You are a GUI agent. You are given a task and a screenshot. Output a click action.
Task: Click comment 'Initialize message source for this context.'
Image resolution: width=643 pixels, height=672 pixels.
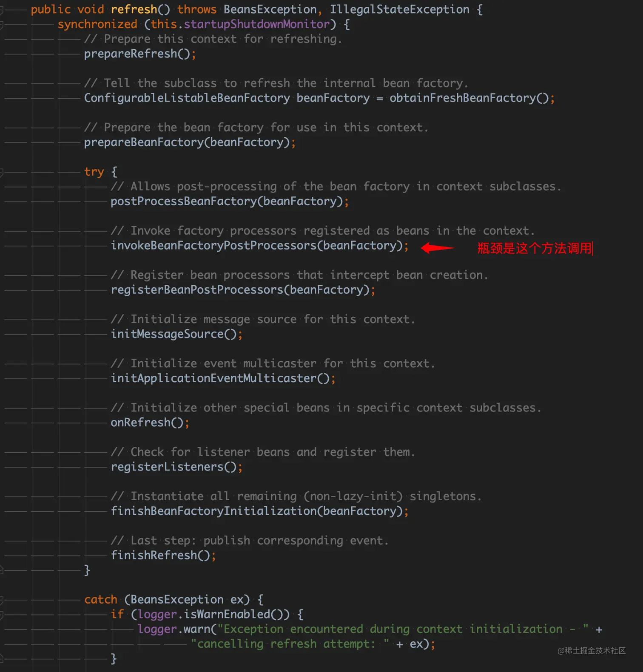tap(263, 319)
